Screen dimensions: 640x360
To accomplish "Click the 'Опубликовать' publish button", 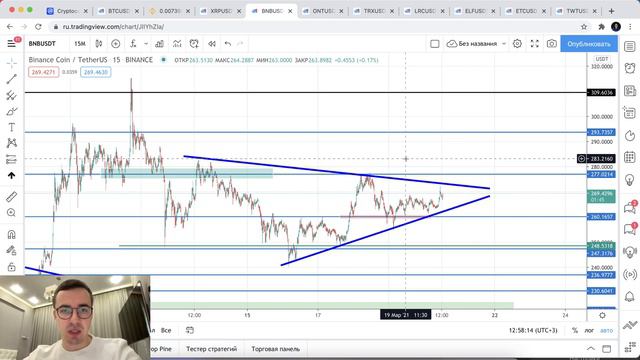I will (x=589, y=44).
